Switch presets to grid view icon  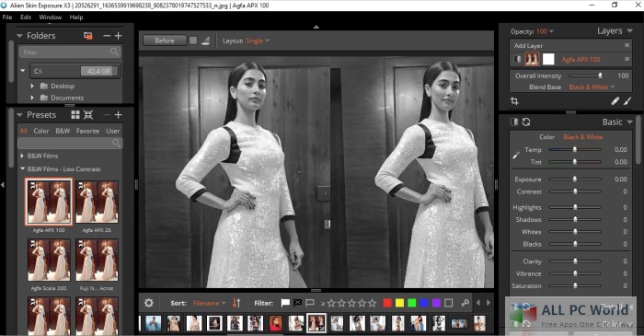[x=75, y=114]
